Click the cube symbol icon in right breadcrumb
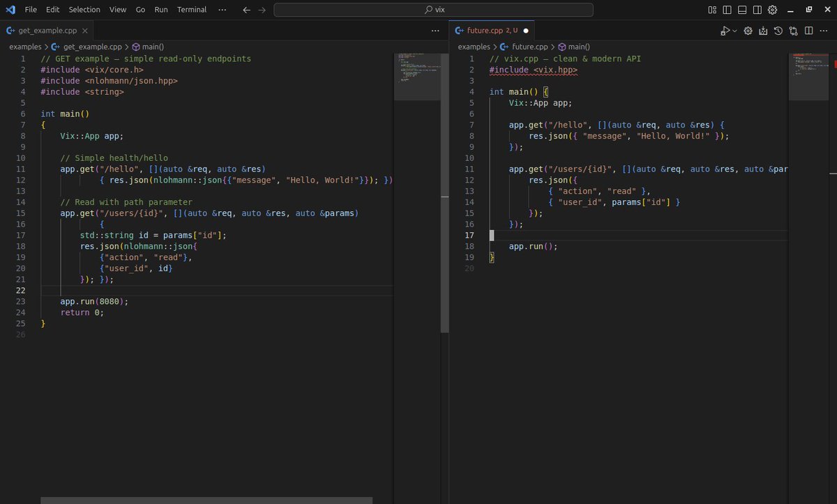Viewport: 837px width, 504px height. tap(562, 47)
